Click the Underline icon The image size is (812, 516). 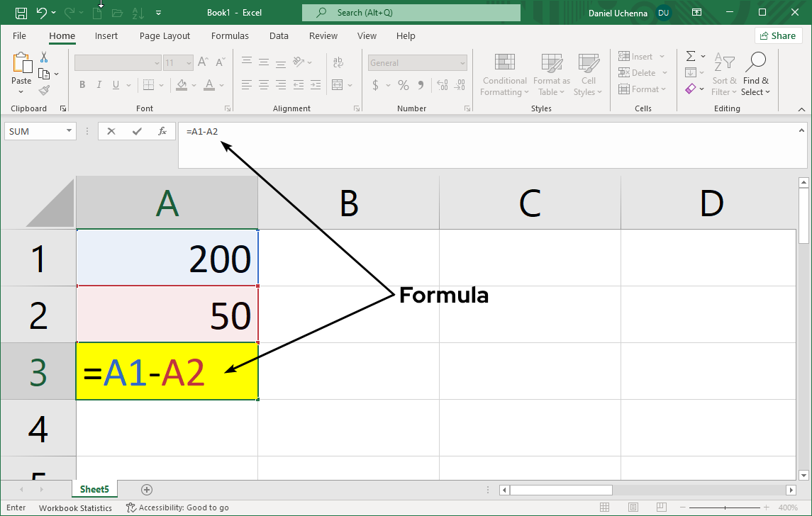(x=114, y=84)
